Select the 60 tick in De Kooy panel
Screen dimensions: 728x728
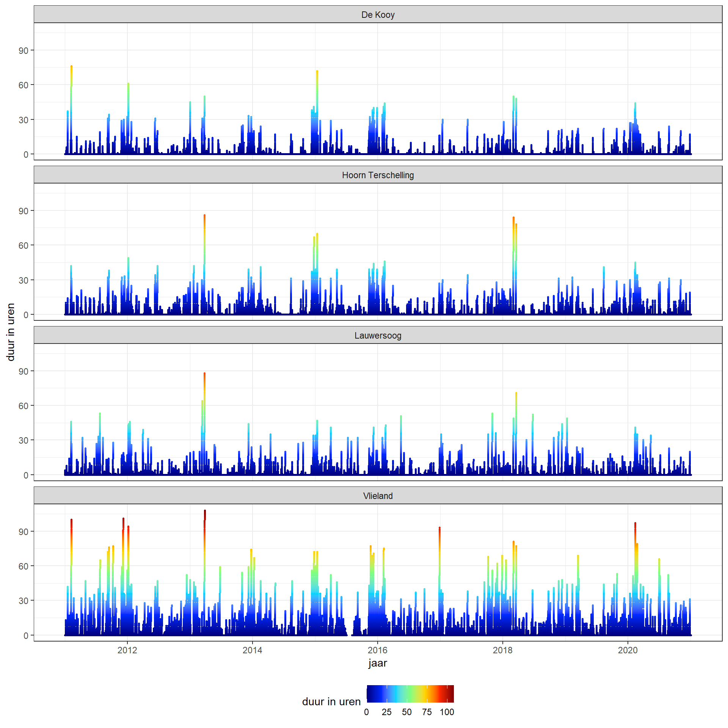[x=24, y=85]
